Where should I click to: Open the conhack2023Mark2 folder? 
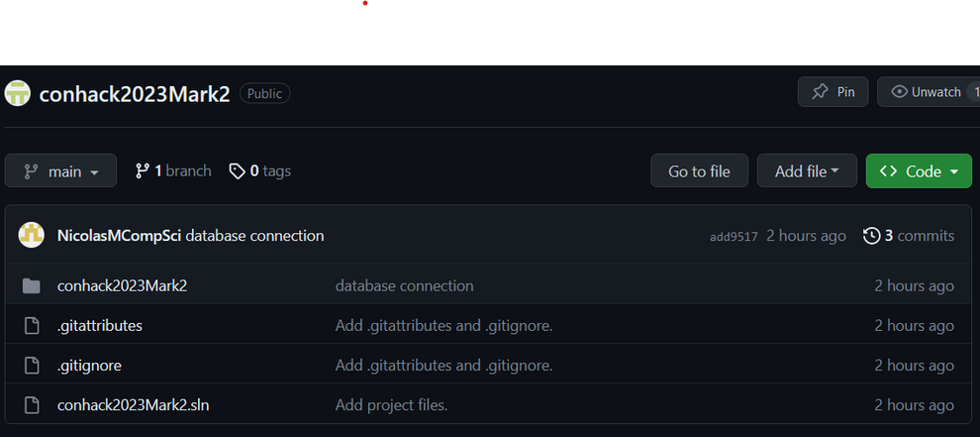coord(123,286)
